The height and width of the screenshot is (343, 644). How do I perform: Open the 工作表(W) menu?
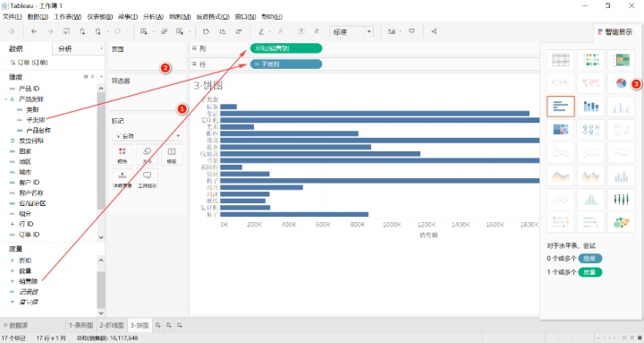click(67, 16)
